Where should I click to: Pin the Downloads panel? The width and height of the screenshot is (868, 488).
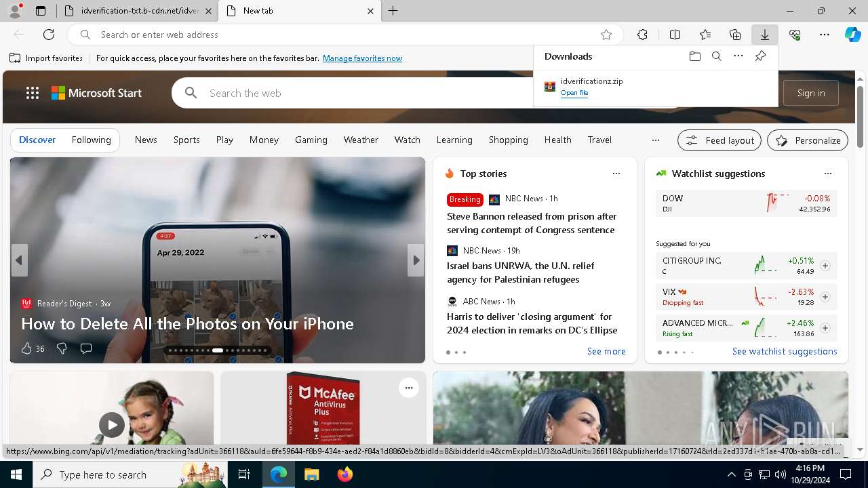pos(760,56)
